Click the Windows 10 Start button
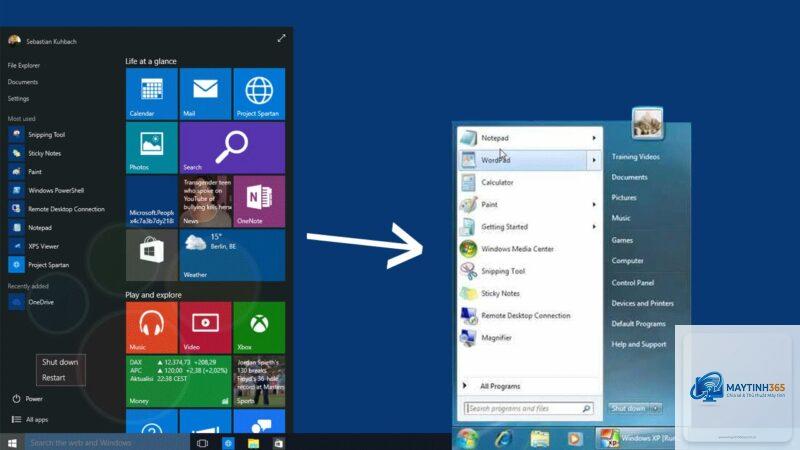 pyautogui.click(x=12, y=442)
